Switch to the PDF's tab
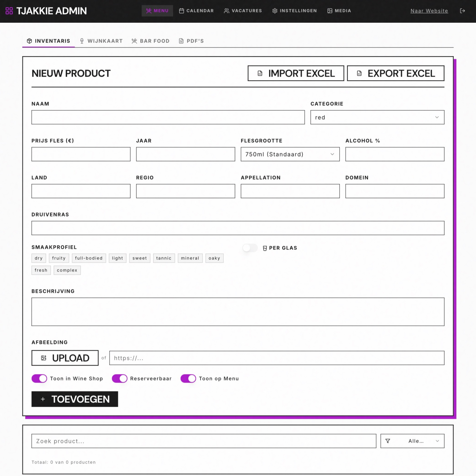Screen dimensions: 476x476 click(x=191, y=41)
